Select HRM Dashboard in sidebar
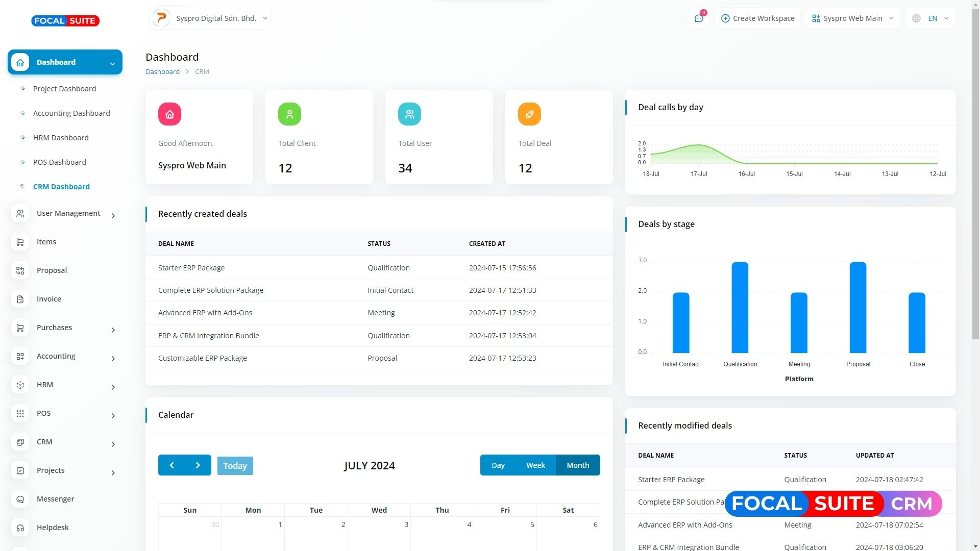 61,138
